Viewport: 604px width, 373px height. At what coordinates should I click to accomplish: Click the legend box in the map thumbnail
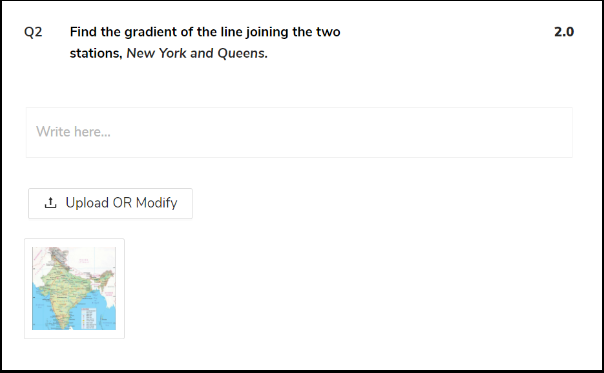point(89,318)
